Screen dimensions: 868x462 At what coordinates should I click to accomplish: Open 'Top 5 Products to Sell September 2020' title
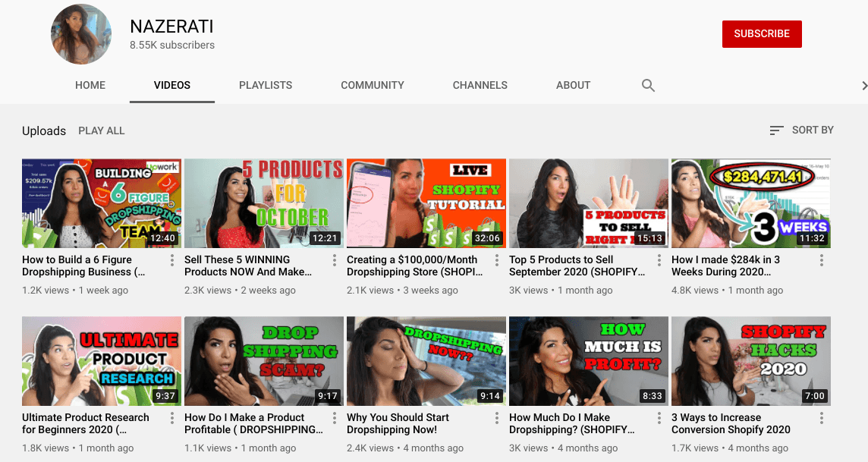(x=577, y=266)
